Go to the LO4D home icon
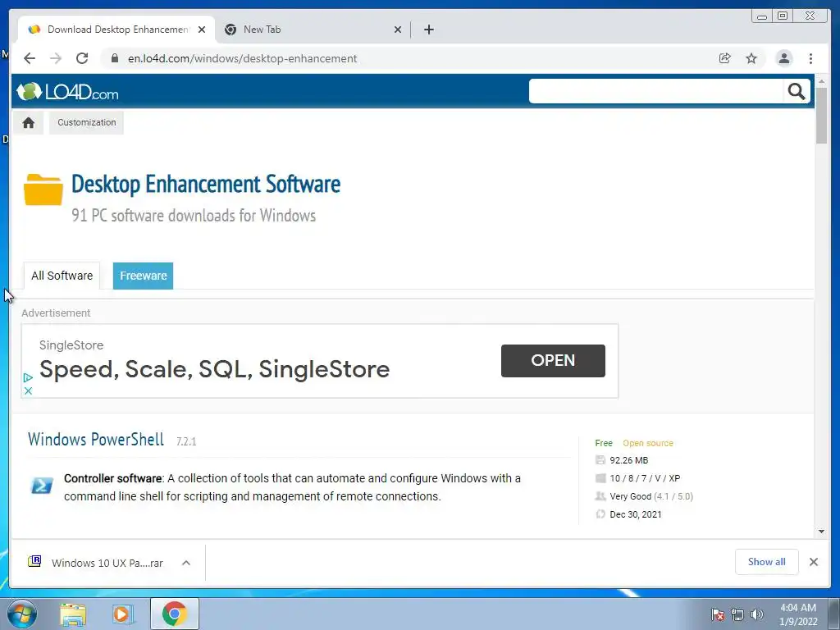 point(29,123)
